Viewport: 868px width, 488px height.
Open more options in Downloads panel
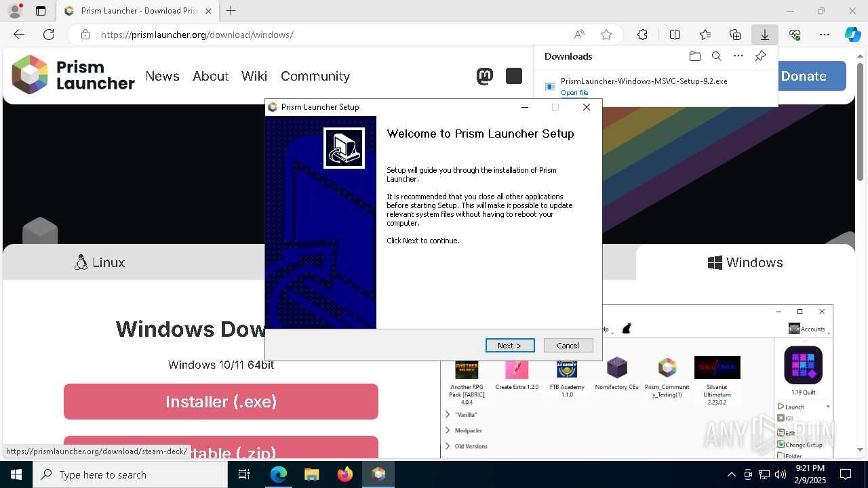tap(738, 56)
